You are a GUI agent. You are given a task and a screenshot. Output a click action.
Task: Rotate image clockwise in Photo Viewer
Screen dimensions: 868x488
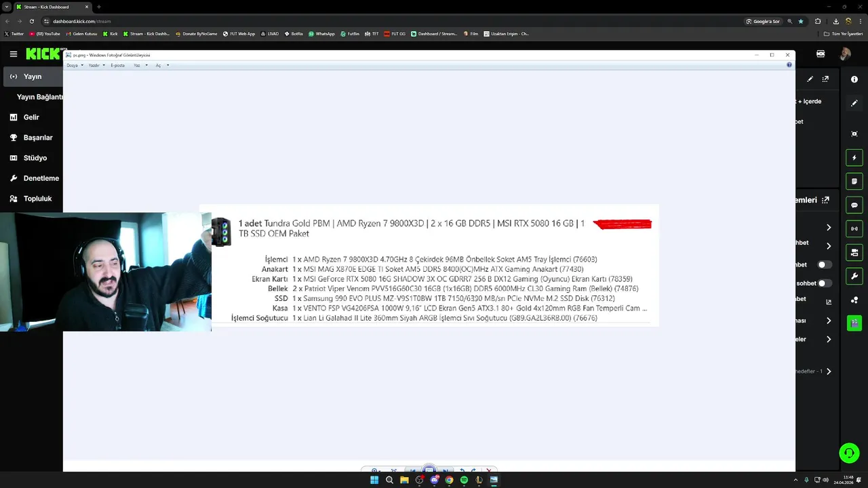pyautogui.click(x=473, y=471)
